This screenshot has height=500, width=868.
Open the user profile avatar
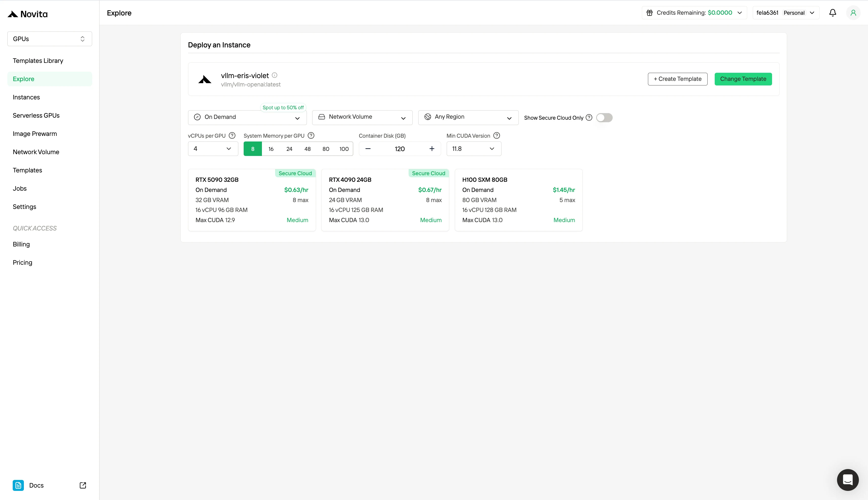click(x=853, y=13)
